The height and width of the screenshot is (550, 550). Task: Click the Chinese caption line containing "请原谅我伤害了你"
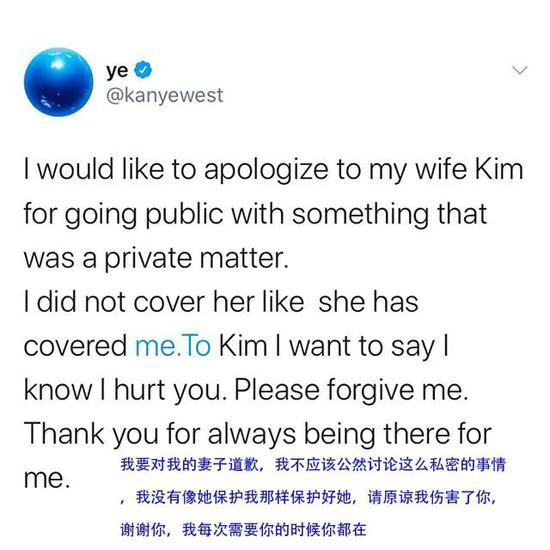pyautogui.click(x=308, y=497)
